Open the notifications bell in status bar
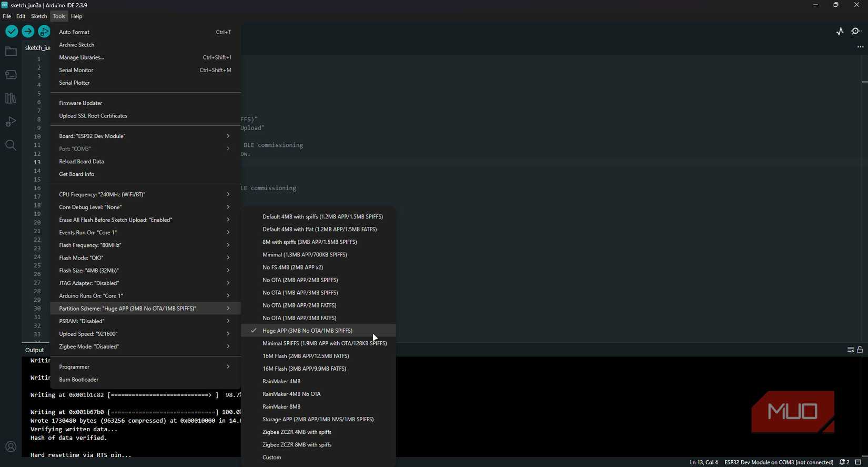This screenshot has width=868, height=467. (844, 462)
